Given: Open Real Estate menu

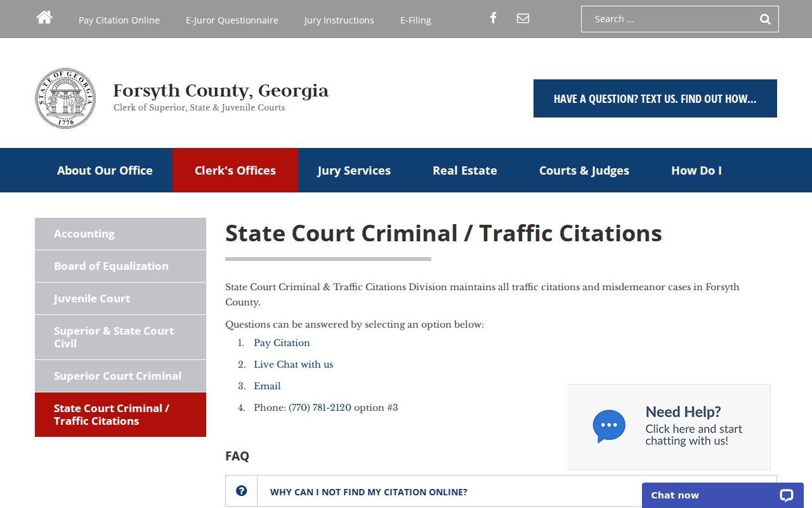Looking at the screenshot, I should (465, 170).
